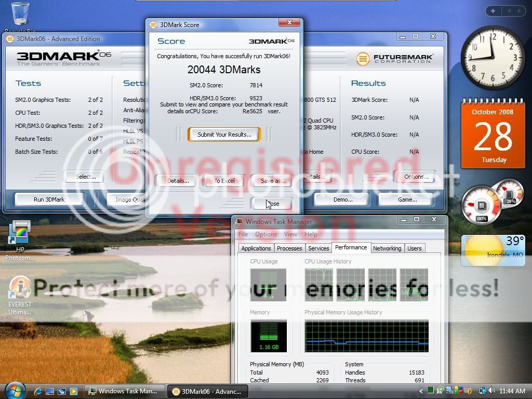Click the sidebar add gadget plus button

[x=493, y=10]
